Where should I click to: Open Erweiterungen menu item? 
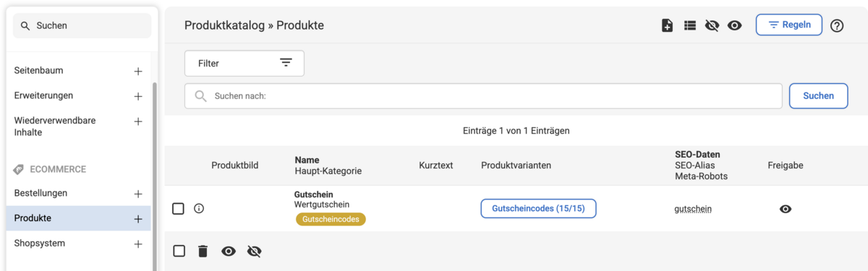point(43,95)
